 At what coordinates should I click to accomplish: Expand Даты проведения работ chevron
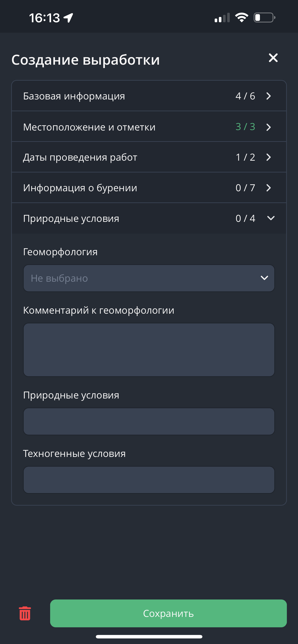(x=269, y=157)
